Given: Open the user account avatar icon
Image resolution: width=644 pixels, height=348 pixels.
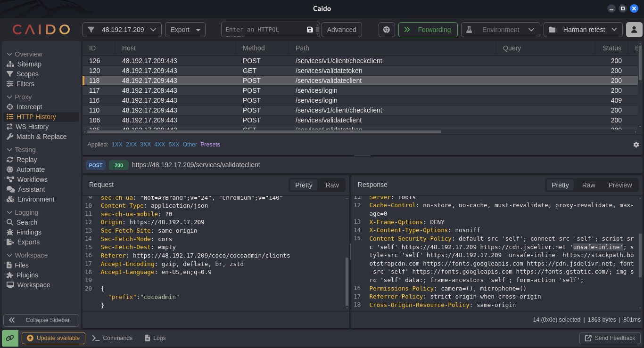Looking at the screenshot, I should (634, 30).
